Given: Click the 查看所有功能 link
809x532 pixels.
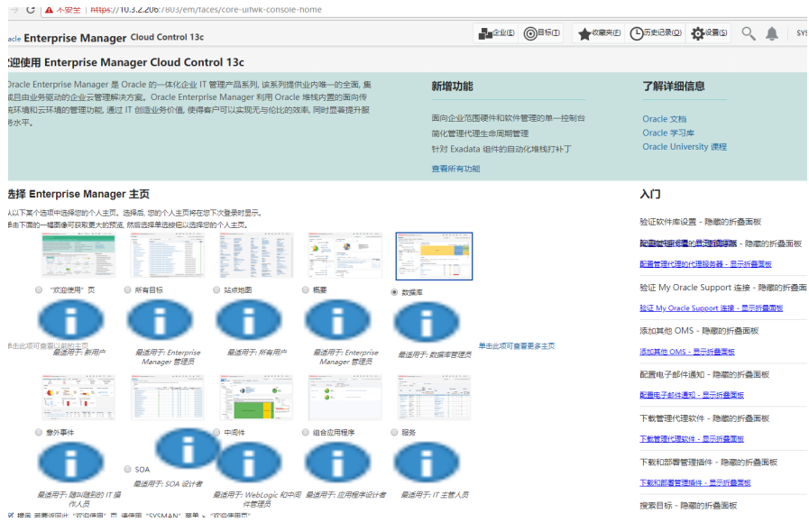Looking at the screenshot, I should click(456, 168).
